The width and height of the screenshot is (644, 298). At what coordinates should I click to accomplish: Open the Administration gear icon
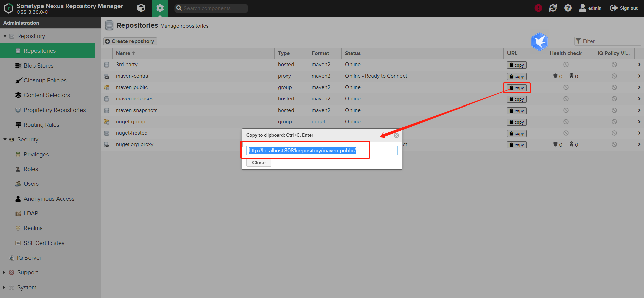pyautogui.click(x=160, y=8)
